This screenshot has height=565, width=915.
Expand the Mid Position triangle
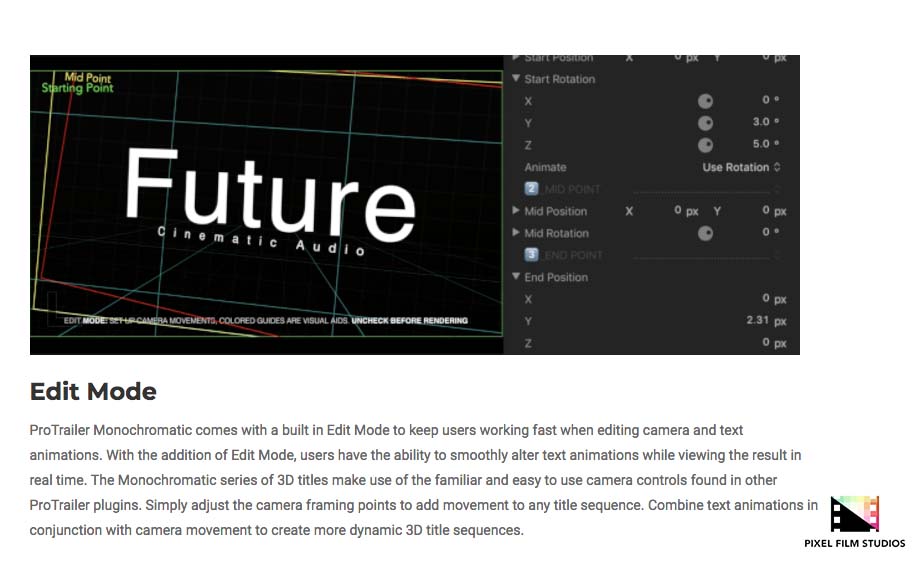coord(516,210)
